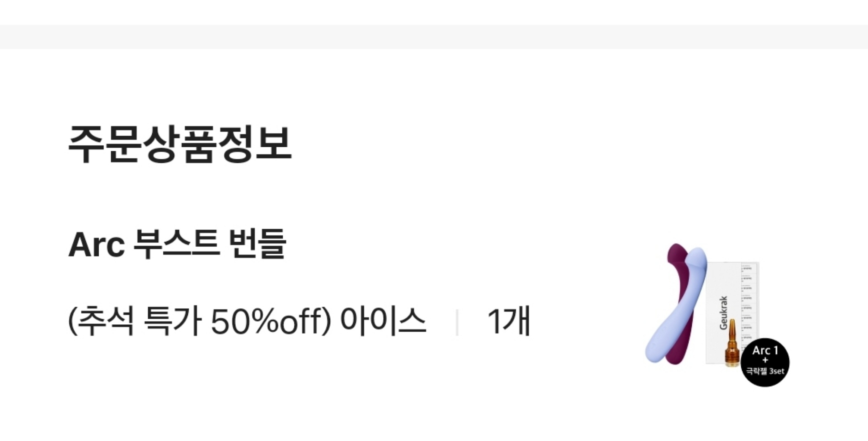Open the "Arc 부스트 번들" product name
The height and width of the screenshot is (441, 868).
click(177, 244)
